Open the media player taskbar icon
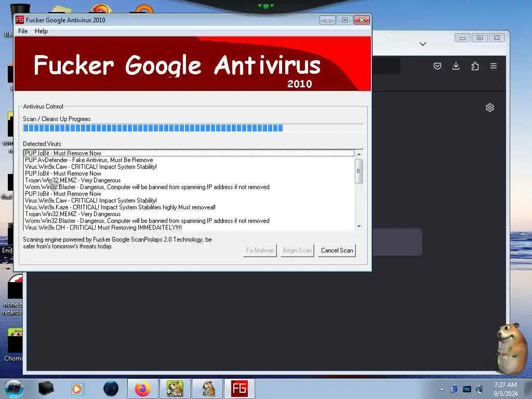The width and height of the screenshot is (532, 399). (x=77, y=389)
